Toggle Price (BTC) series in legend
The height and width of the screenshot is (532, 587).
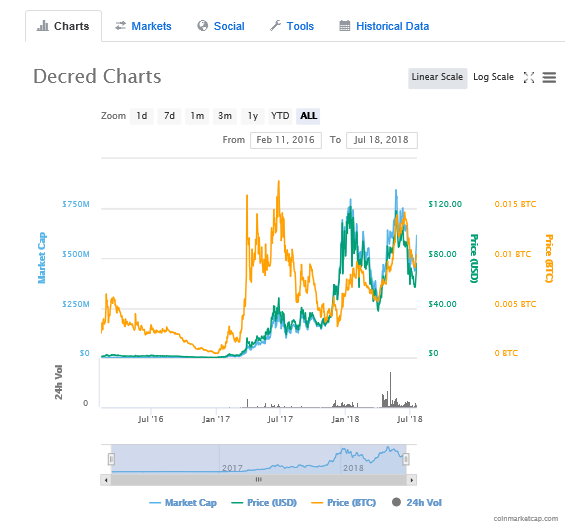click(x=344, y=503)
